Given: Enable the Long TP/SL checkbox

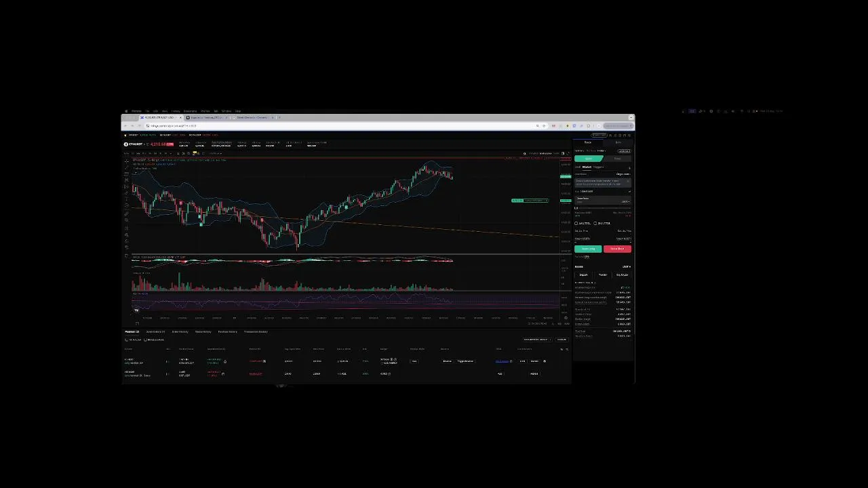Looking at the screenshot, I should pyautogui.click(x=576, y=223).
